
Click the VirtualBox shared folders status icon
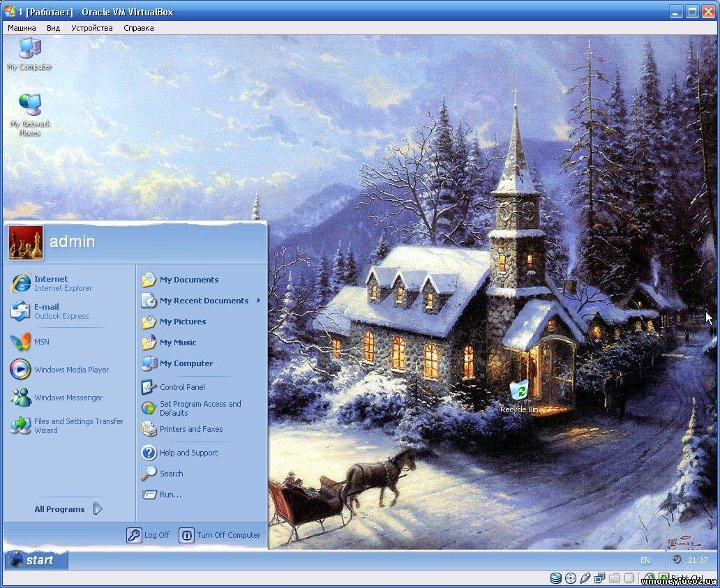point(615,578)
